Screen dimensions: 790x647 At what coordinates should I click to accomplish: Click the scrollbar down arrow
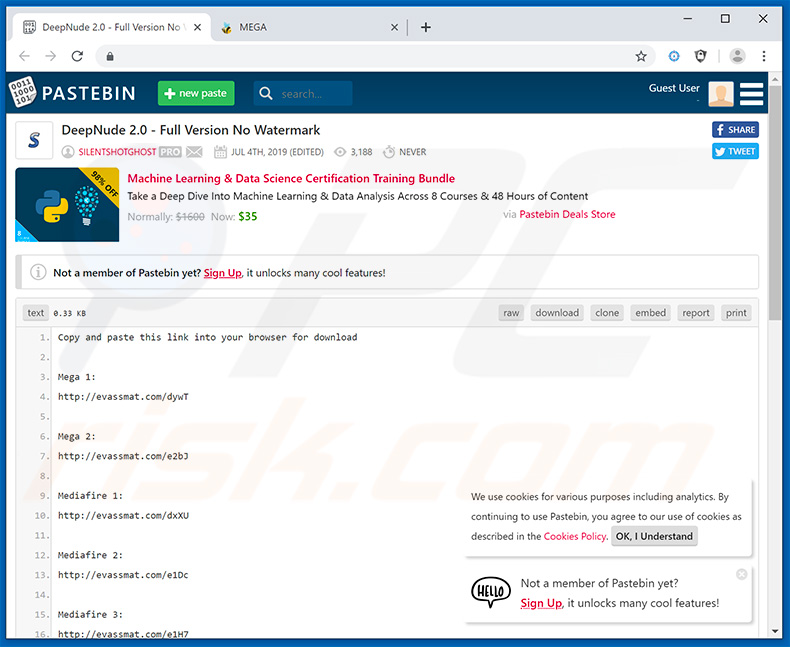[x=775, y=631]
